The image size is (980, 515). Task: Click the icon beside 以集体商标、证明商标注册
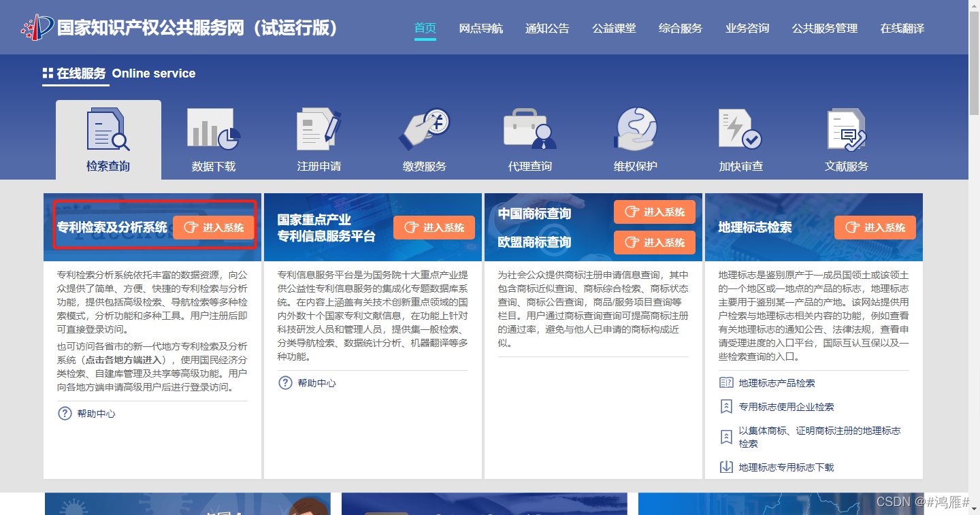tap(726, 437)
